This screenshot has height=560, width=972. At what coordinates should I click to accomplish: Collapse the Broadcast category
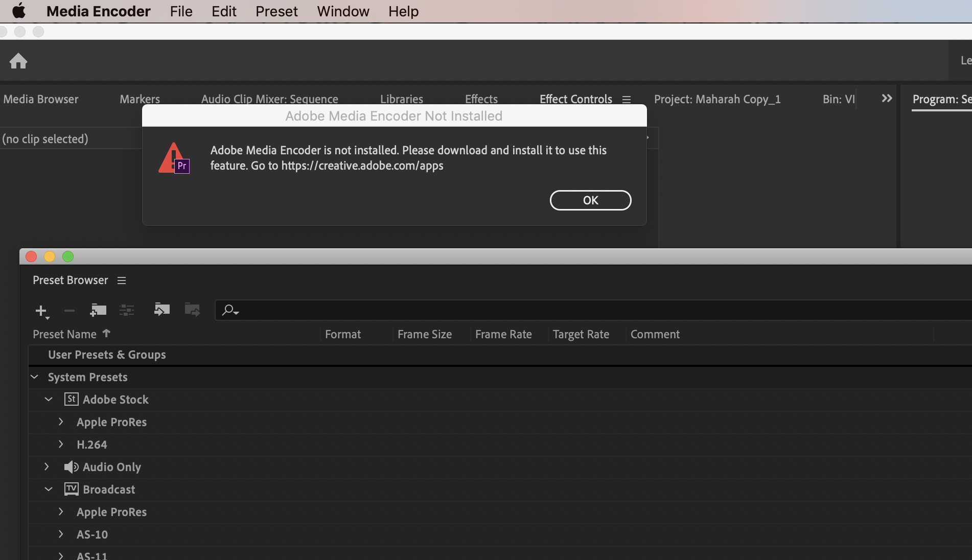click(x=49, y=489)
